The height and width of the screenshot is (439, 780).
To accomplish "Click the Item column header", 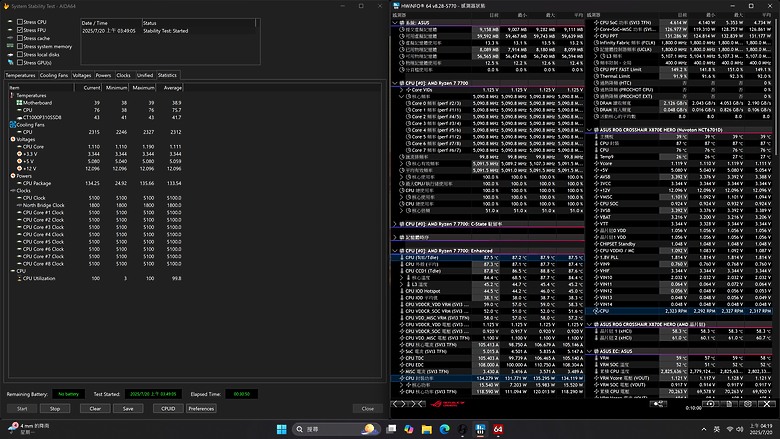I will [41, 88].
